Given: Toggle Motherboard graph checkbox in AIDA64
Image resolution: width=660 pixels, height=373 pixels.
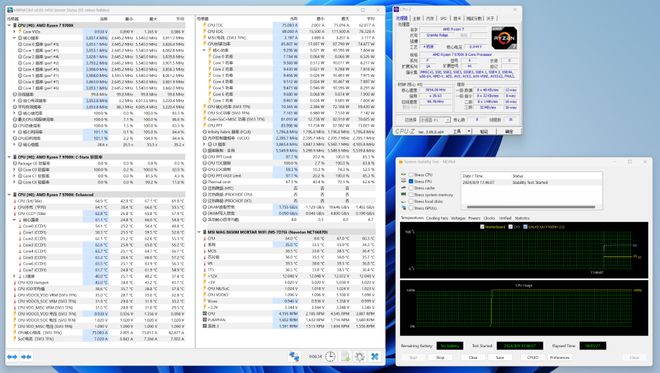Looking at the screenshot, I should (482, 227).
